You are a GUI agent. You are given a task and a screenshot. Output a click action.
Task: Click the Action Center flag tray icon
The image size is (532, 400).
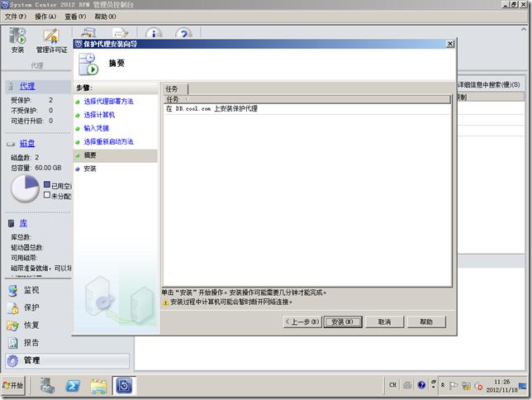[454, 385]
